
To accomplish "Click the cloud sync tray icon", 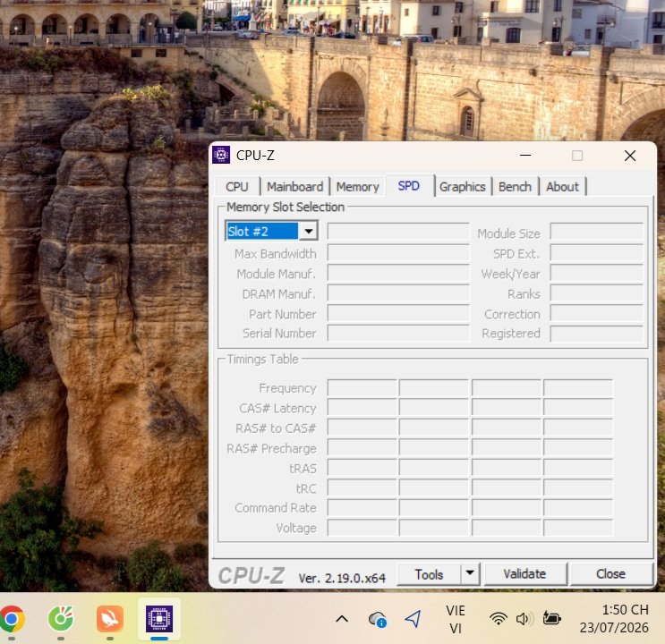I will pyautogui.click(x=377, y=620).
